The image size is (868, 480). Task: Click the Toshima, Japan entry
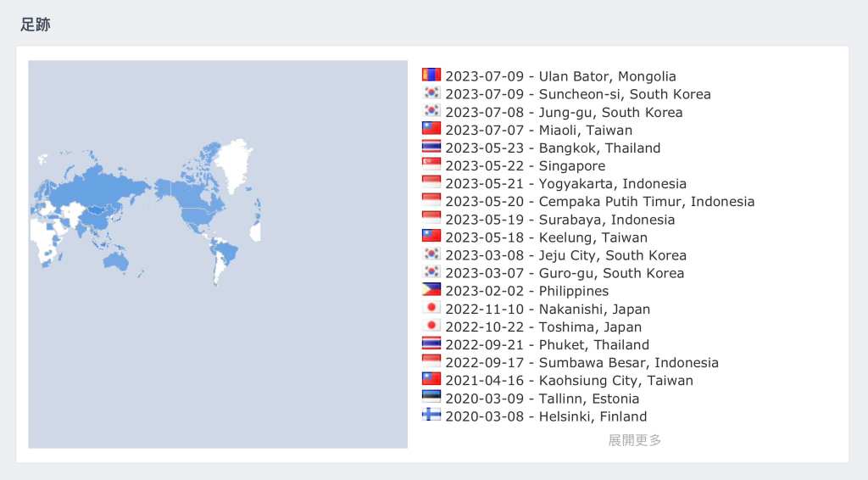tap(543, 327)
